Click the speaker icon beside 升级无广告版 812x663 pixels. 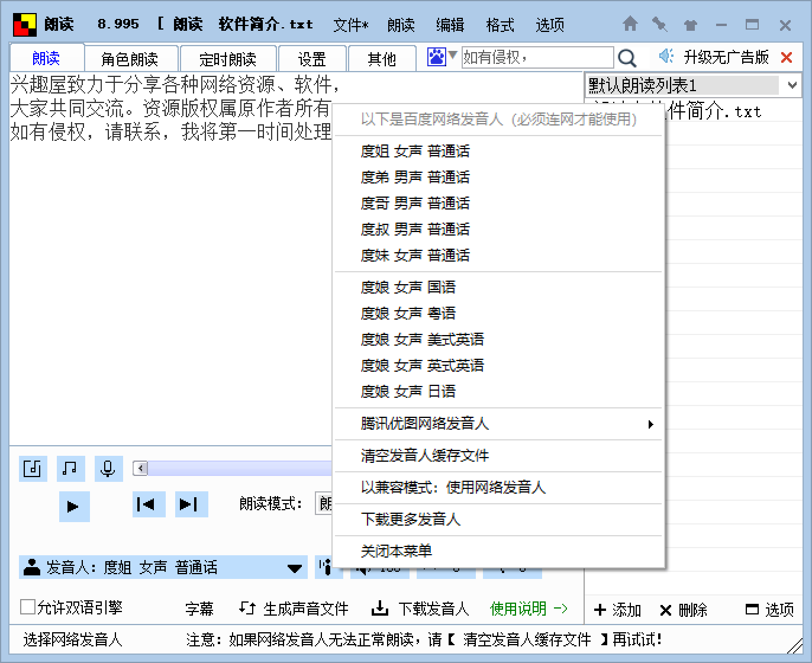[666, 56]
